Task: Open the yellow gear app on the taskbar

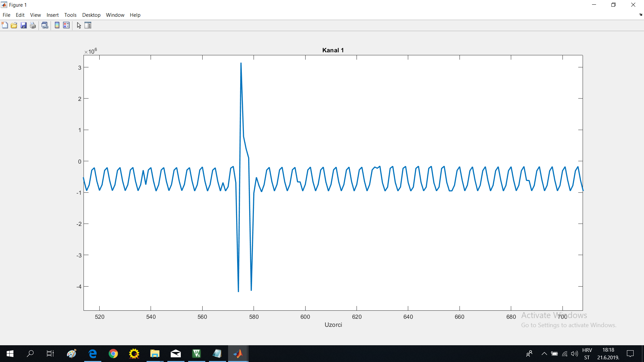Action: tap(134, 354)
